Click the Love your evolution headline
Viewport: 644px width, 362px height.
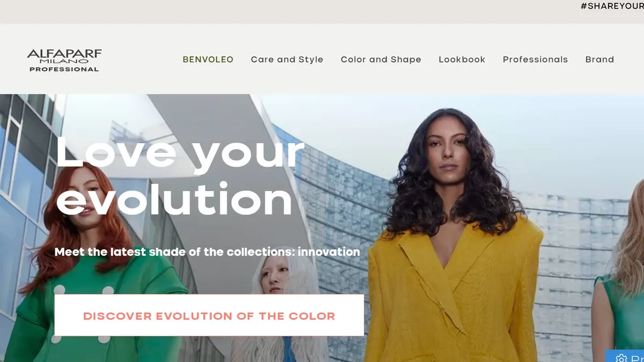(x=180, y=175)
